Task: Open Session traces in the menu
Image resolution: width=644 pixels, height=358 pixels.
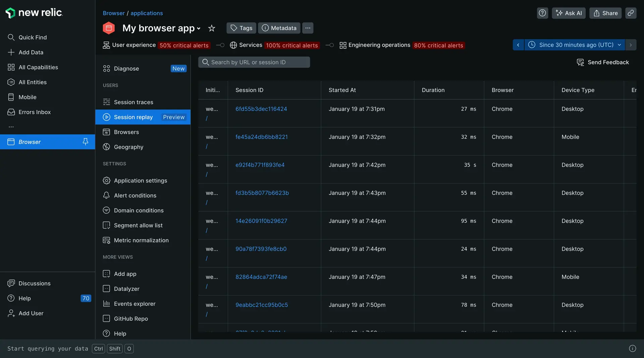Action: click(x=133, y=102)
